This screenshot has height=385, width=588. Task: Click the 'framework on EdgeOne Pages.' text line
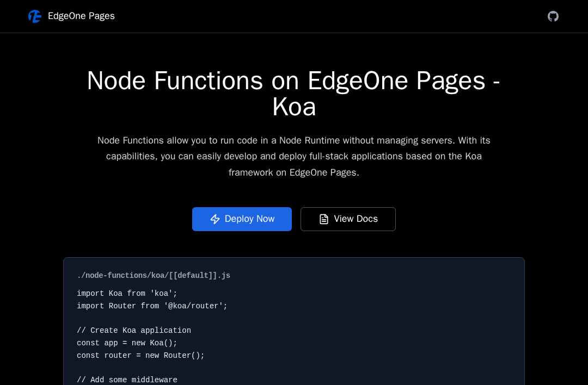[293, 172]
